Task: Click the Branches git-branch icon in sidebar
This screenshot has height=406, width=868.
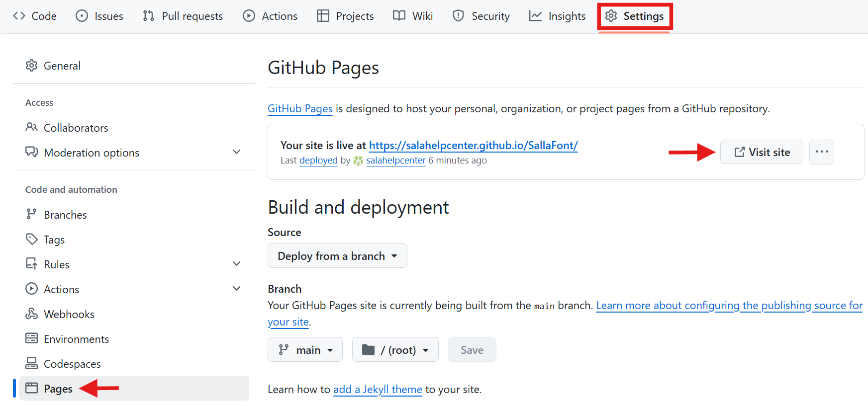Action: [32, 214]
